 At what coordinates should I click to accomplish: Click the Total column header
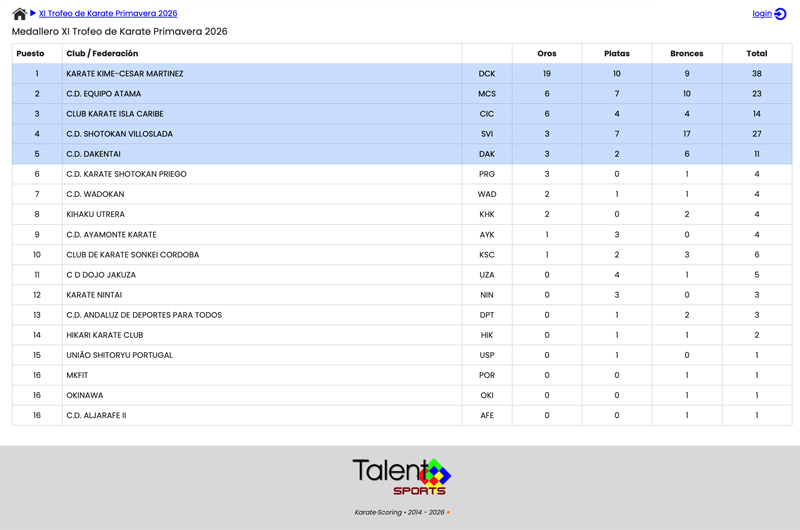756,54
